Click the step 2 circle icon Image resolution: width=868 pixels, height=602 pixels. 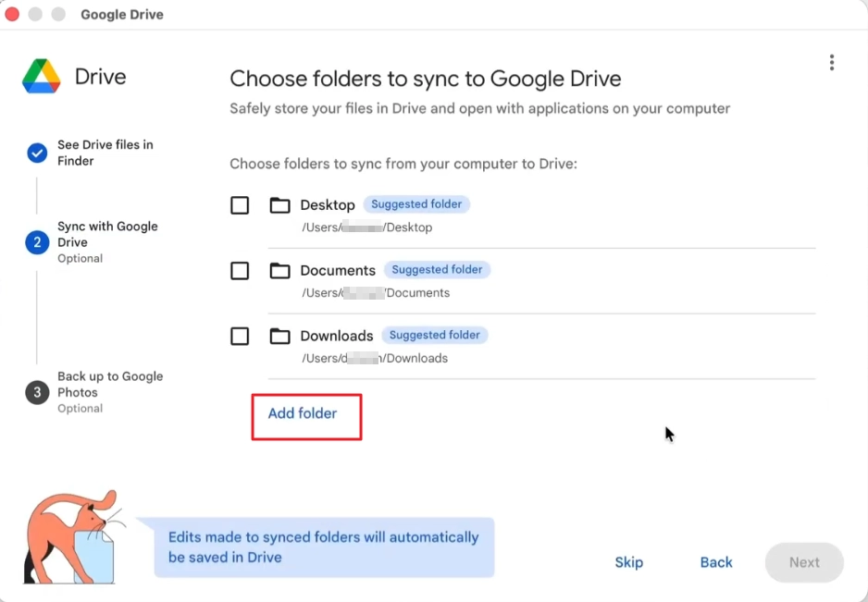point(37,241)
